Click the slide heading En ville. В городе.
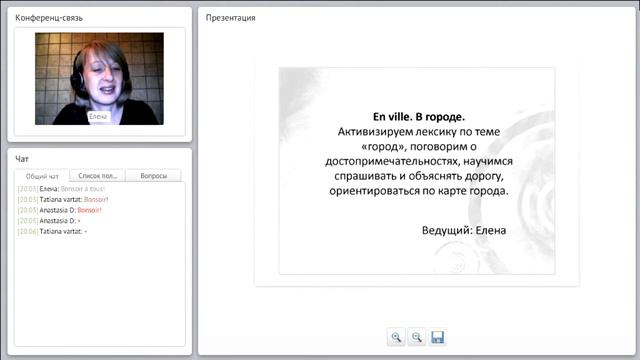 point(419,117)
